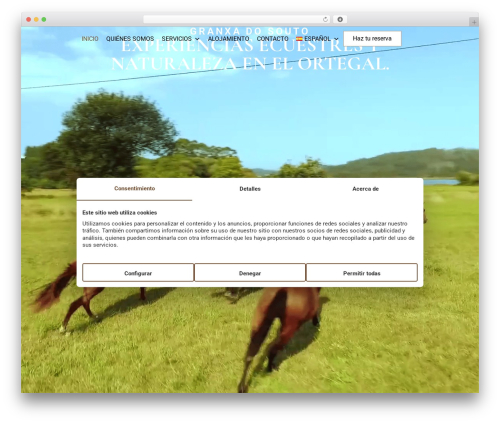Click the GRANXA DO SOUTO site title

[x=250, y=31]
